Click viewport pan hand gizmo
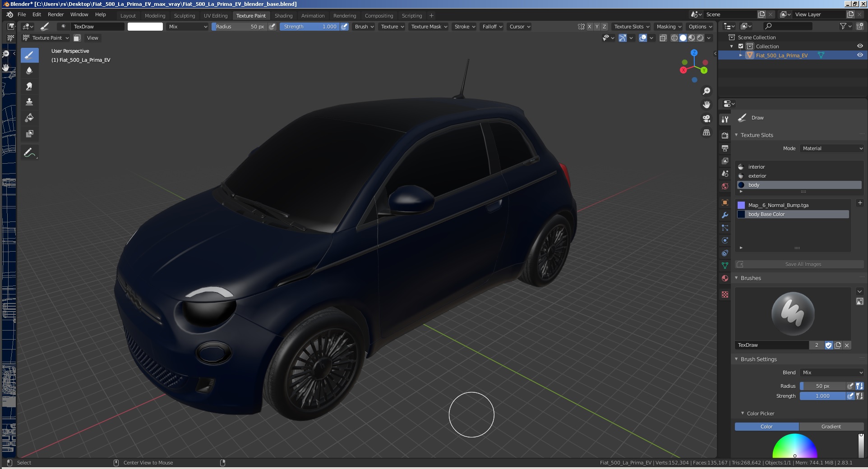The height and width of the screenshot is (469, 868). [706, 105]
